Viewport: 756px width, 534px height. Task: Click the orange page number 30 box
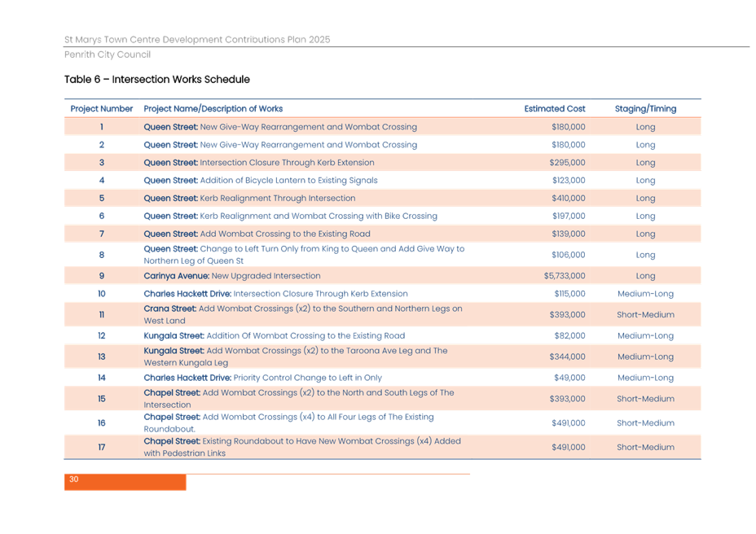point(125,482)
